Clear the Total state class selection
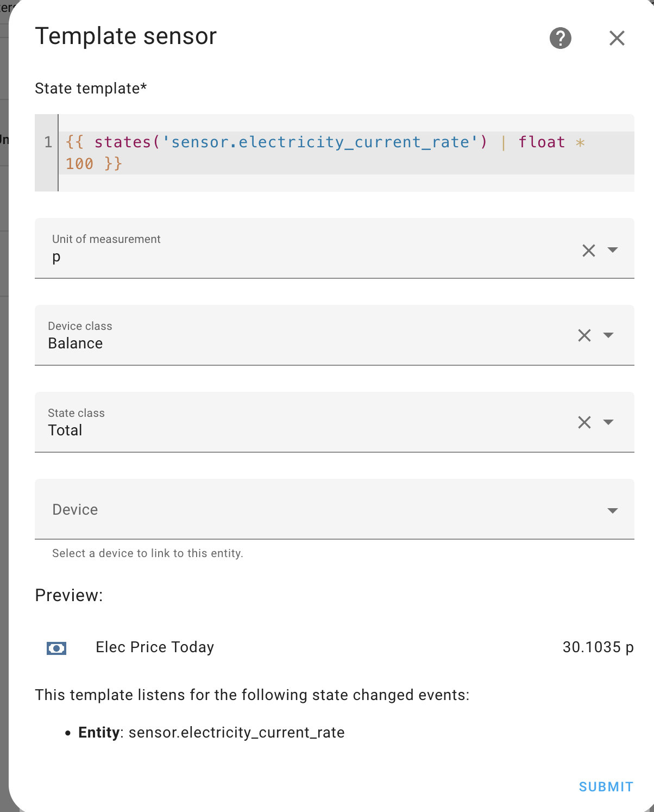The height and width of the screenshot is (812, 654). pyautogui.click(x=584, y=422)
